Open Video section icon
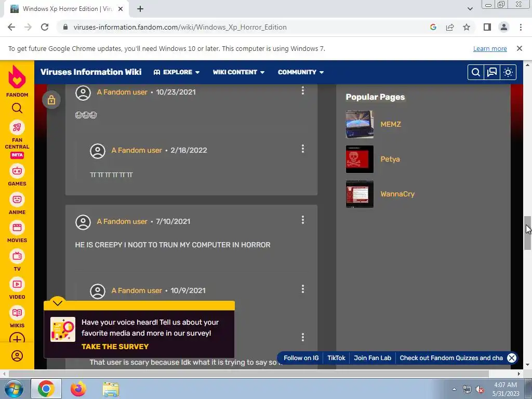This screenshot has height=399, width=532. (x=17, y=284)
